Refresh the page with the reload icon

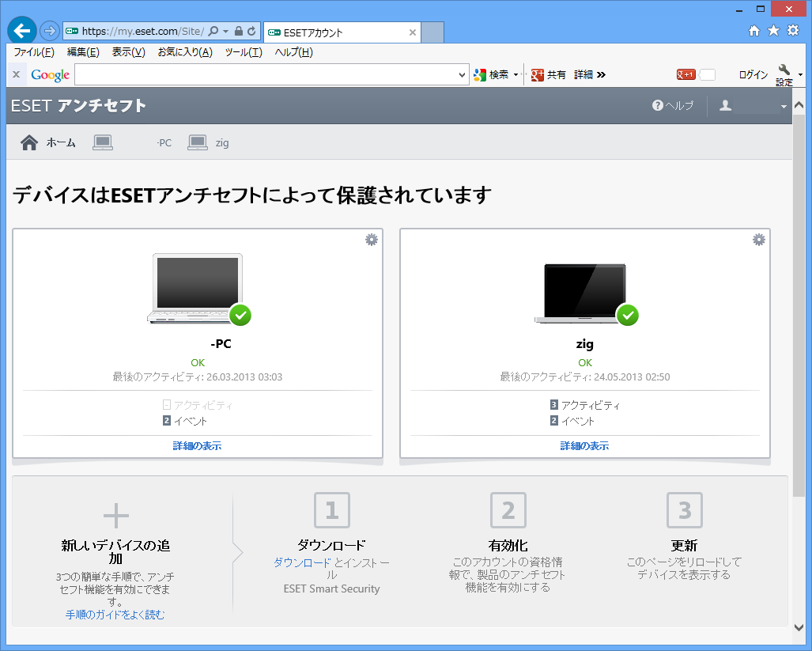pos(251,31)
